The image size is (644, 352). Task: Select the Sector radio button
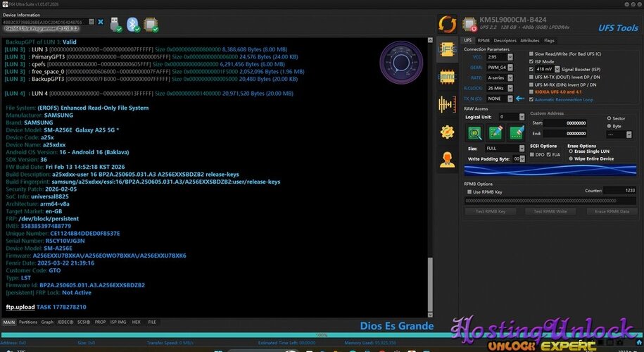(609, 118)
